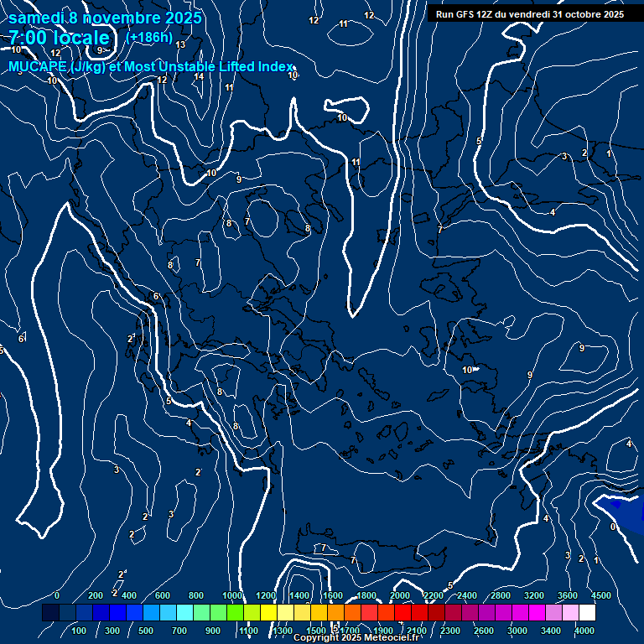This screenshot has height=644, width=644.
Task: Select 'Run GFS 12Z du vendredi 31 octobre 2025'
Action: (530, 14)
